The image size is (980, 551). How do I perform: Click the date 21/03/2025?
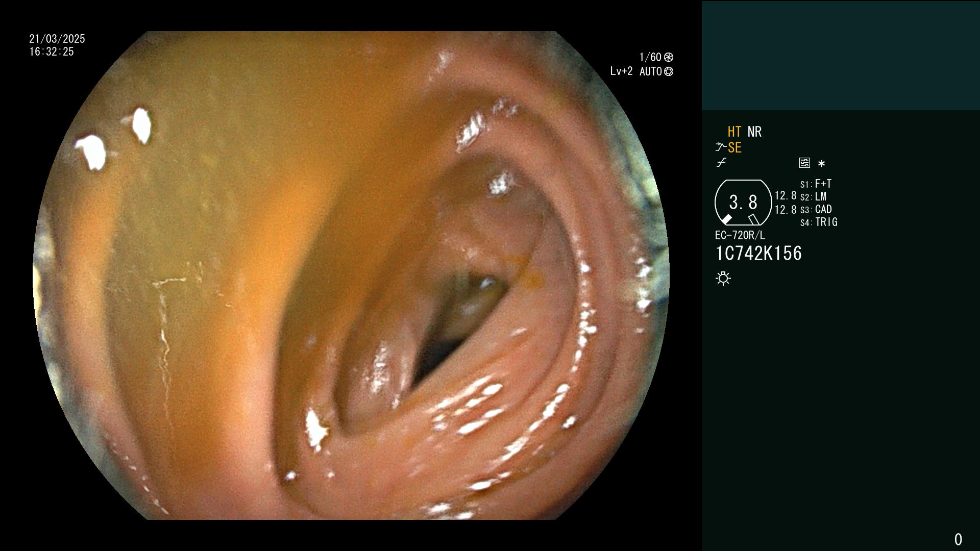click(x=57, y=39)
